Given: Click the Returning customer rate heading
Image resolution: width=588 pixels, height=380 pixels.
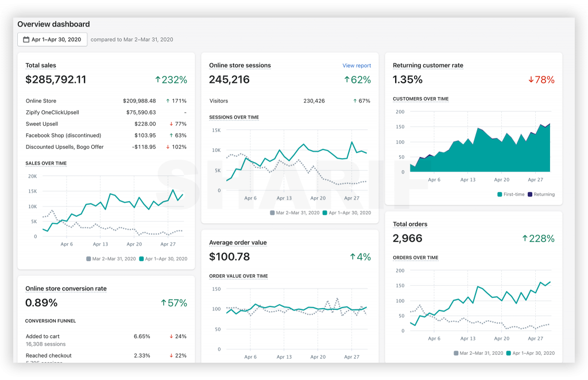Looking at the screenshot, I should pyautogui.click(x=428, y=66).
